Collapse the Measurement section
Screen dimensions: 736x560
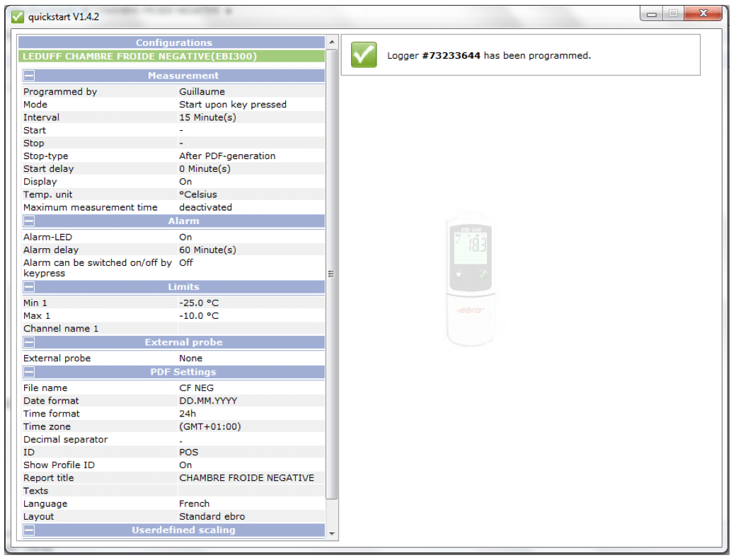pos(30,76)
